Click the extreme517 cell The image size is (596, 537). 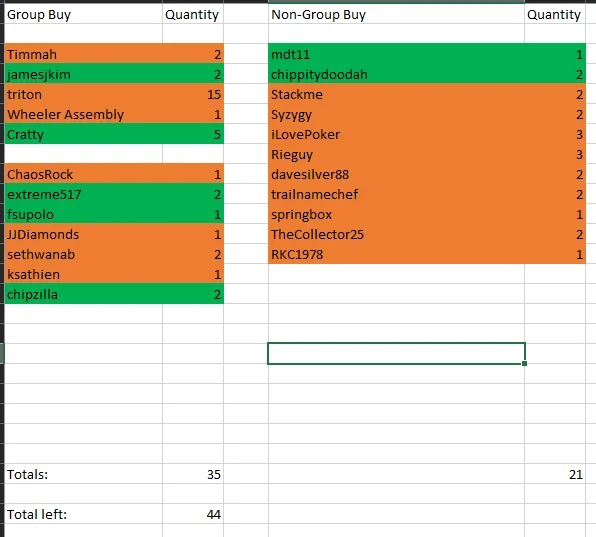(x=83, y=194)
